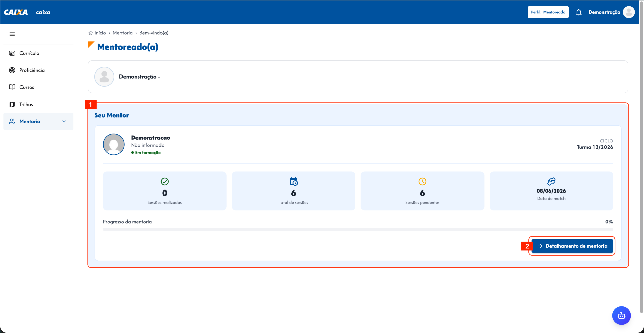Click the Demonstração username in header
644x333 pixels.
[604, 12]
